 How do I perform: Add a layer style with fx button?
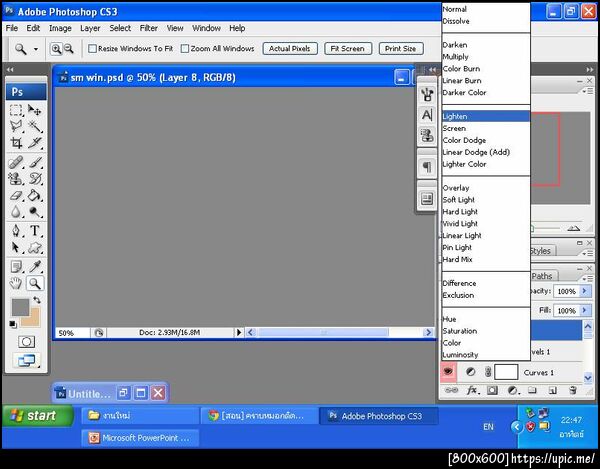coord(473,390)
